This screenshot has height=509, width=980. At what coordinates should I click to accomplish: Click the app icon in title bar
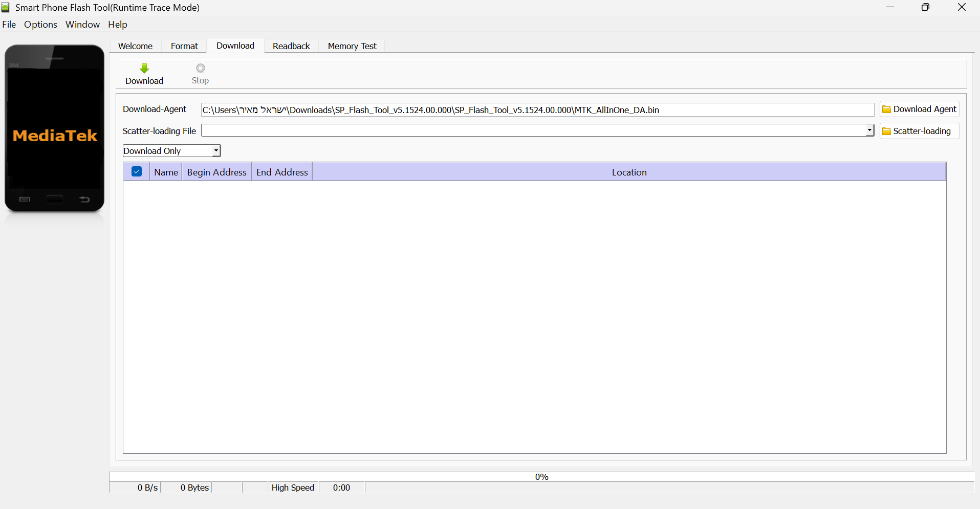pyautogui.click(x=6, y=7)
